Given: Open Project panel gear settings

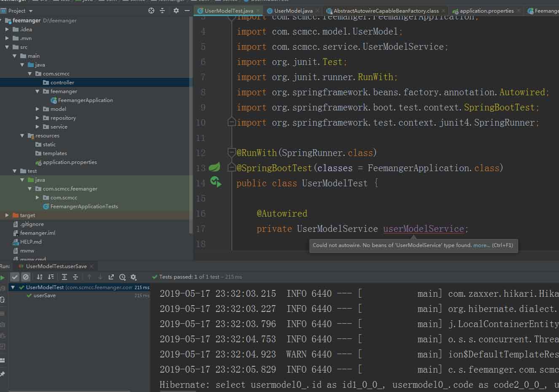Looking at the screenshot, I should click(176, 11).
